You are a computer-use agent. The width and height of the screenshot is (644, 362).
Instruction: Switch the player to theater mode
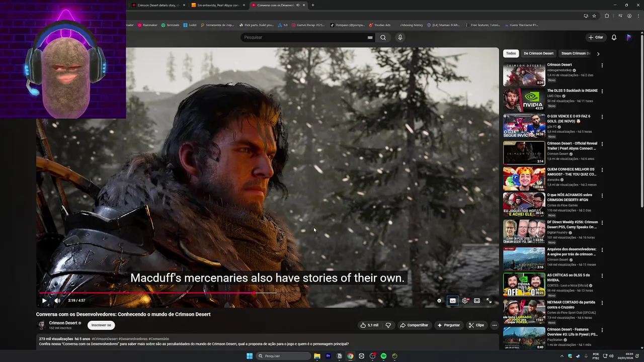pyautogui.click(x=477, y=301)
